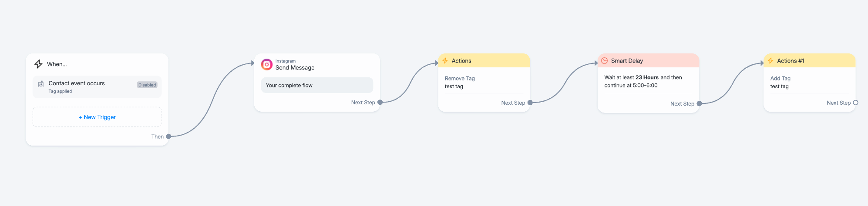Click the bolt icon on Actions node
This screenshot has height=206, width=868.
445,61
